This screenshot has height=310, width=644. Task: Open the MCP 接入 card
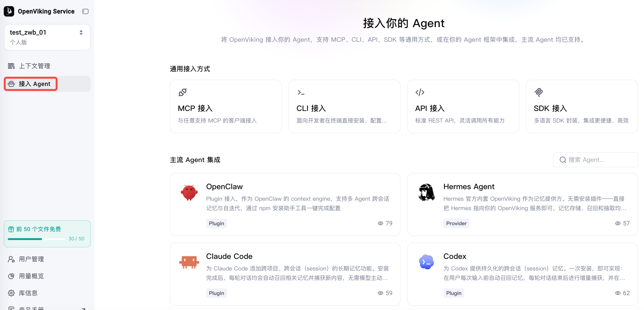(x=226, y=106)
